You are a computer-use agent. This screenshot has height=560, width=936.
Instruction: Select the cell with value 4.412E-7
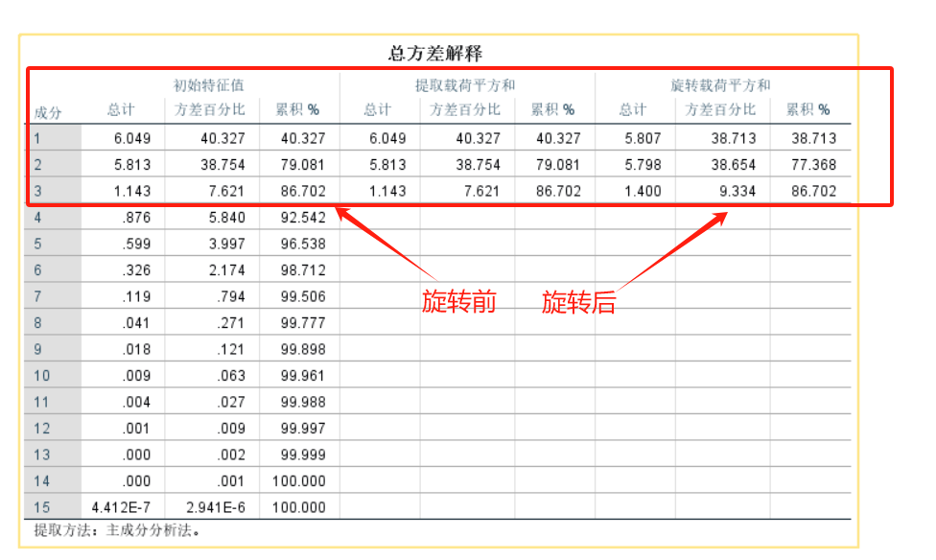point(122,507)
